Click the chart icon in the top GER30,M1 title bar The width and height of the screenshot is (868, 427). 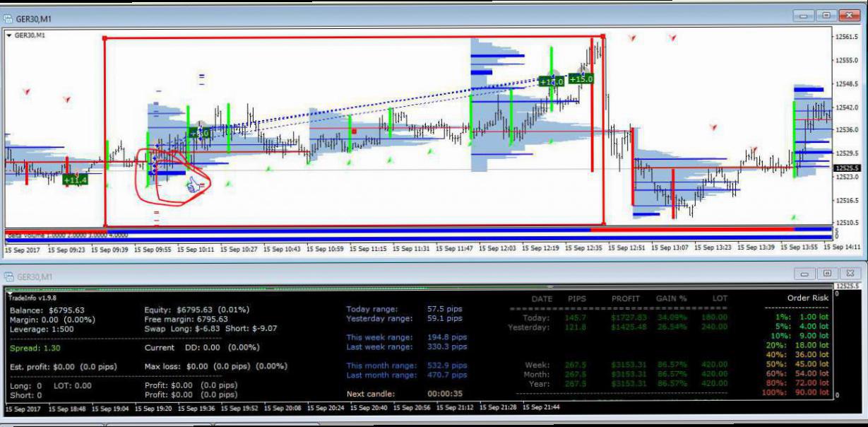click(8, 18)
